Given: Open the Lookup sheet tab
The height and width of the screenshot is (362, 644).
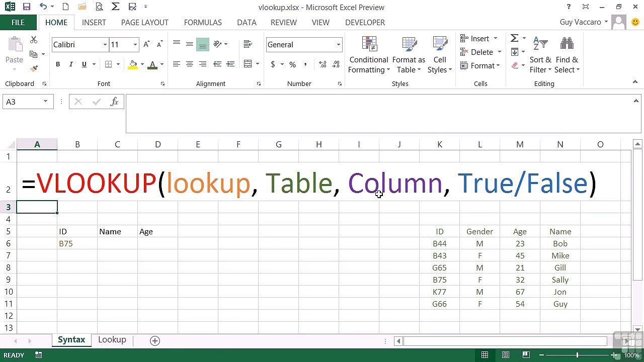Looking at the screenshot, I should (112, 340).
